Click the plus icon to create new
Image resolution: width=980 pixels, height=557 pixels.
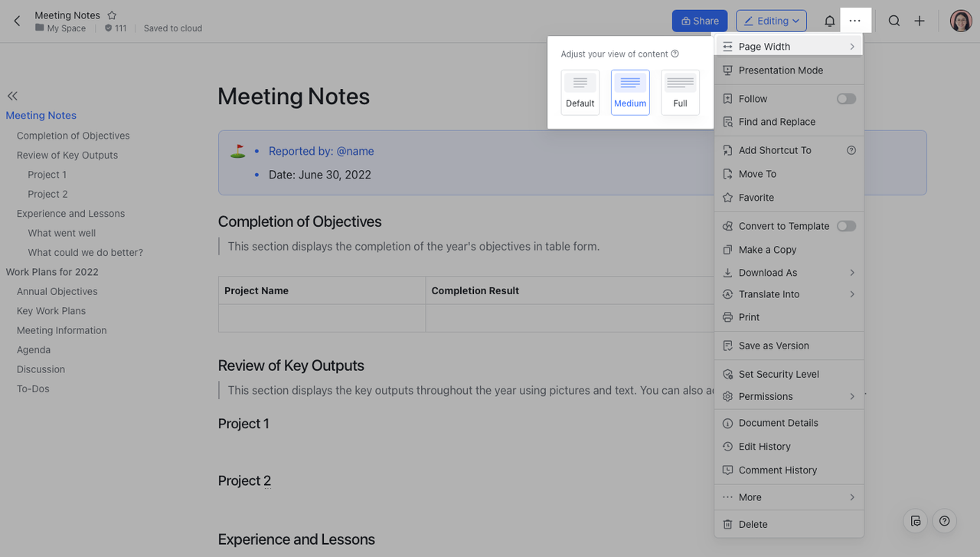pyautogui.click(x=920, y=21)
